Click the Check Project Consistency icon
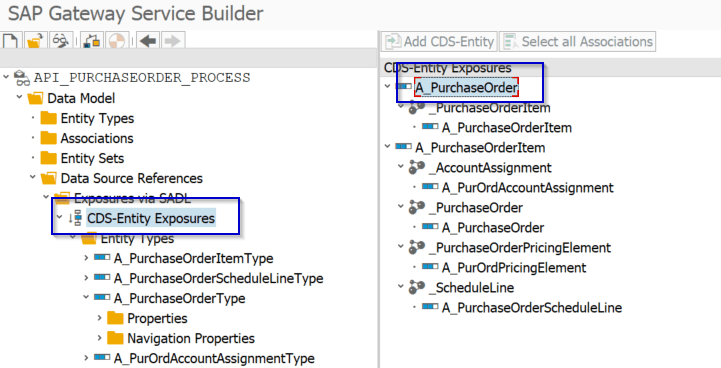The width and height of the screenshot is (721, 368). tap(92, 41)
